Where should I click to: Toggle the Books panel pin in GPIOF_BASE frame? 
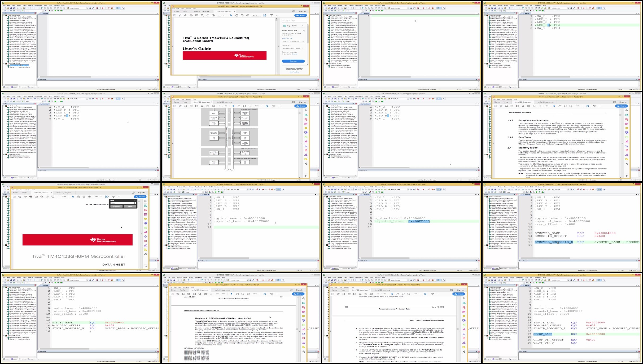click(514, 285)
